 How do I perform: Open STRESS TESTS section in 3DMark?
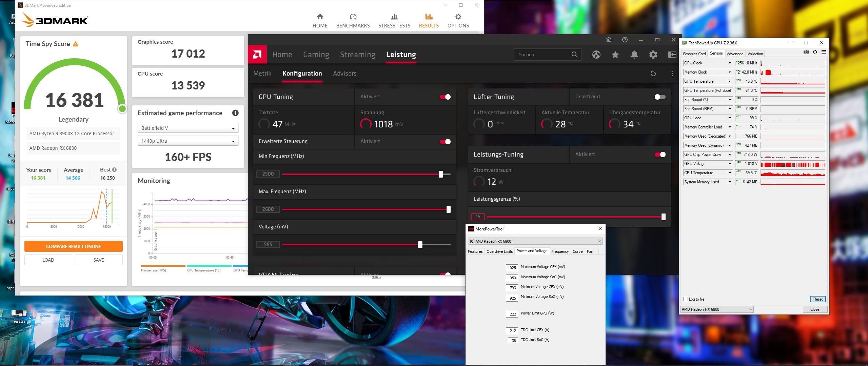394,21
